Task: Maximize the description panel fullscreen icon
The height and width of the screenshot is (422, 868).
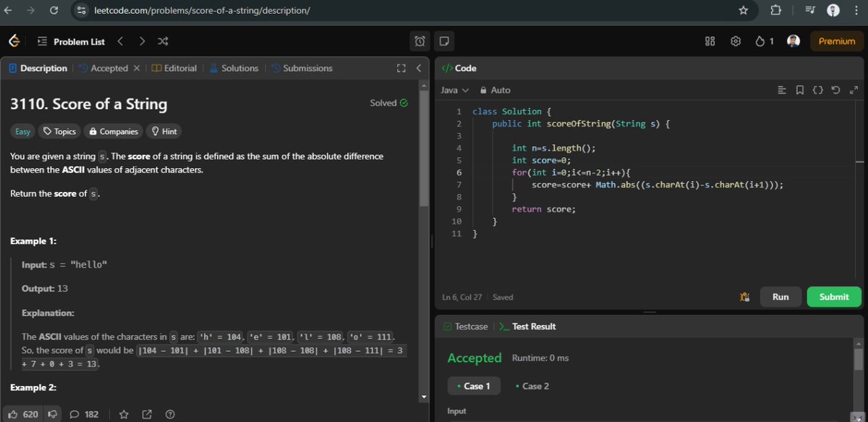Action: pyautogui.click(x=401, y=68)
